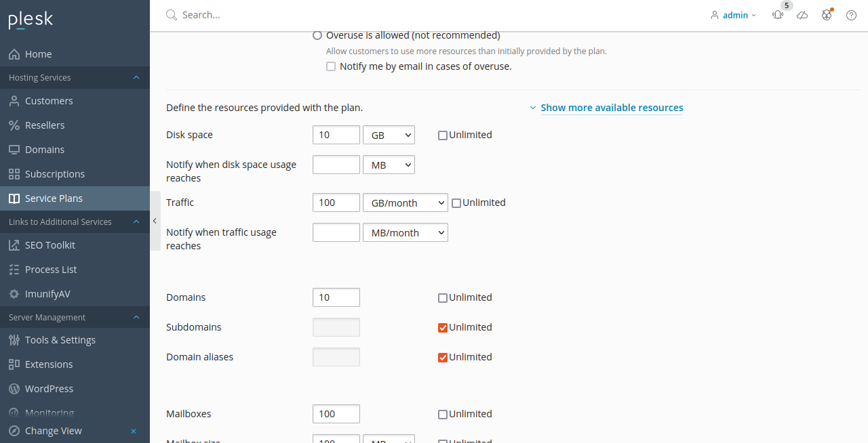Uncheck Unlimited for Subdomains
This screenshot has width=868, height=443.
[x=442, y=327]
